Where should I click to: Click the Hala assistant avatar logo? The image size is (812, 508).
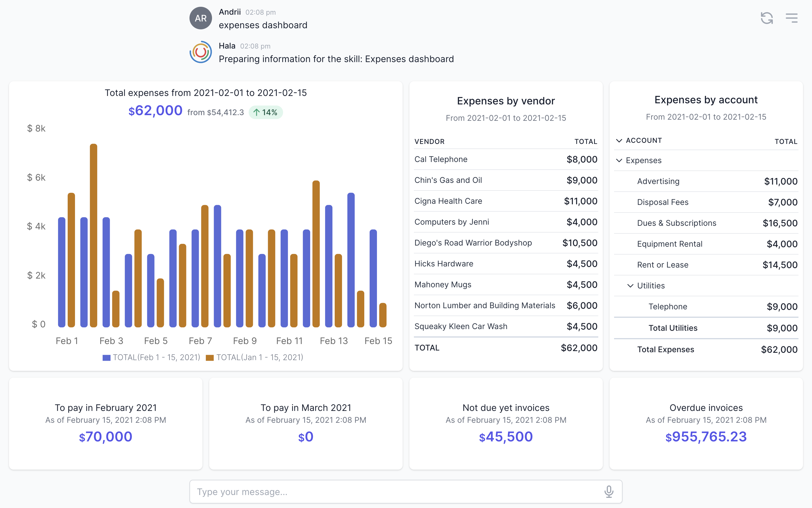201,52
